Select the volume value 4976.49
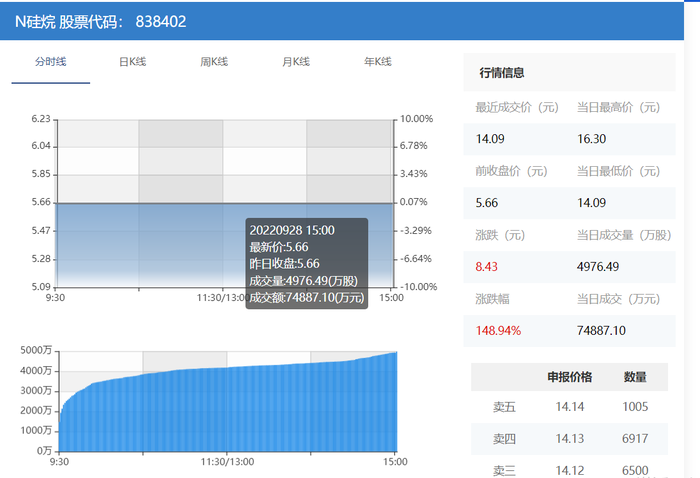Screen dimensions: 700x478 click(598, 266)
